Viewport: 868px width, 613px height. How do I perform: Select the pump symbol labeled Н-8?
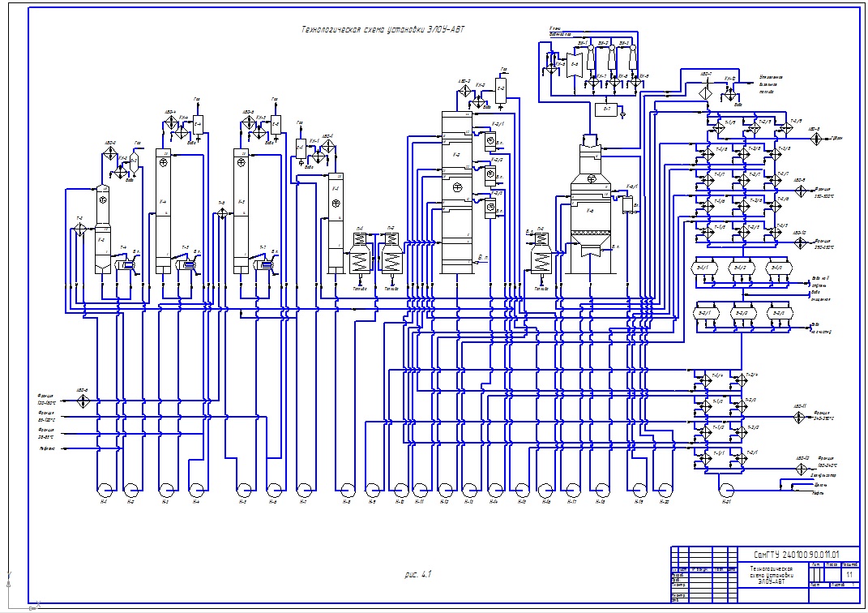point(347,490)
